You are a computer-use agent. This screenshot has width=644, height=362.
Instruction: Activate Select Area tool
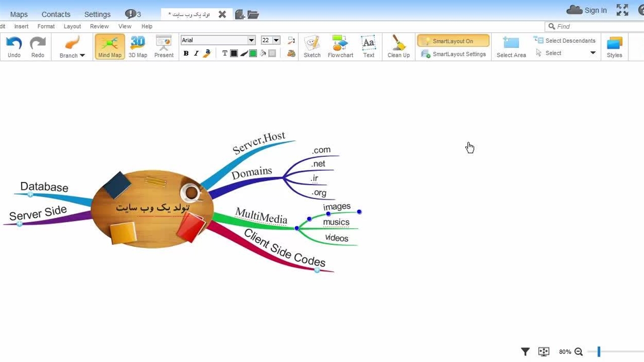511,47
